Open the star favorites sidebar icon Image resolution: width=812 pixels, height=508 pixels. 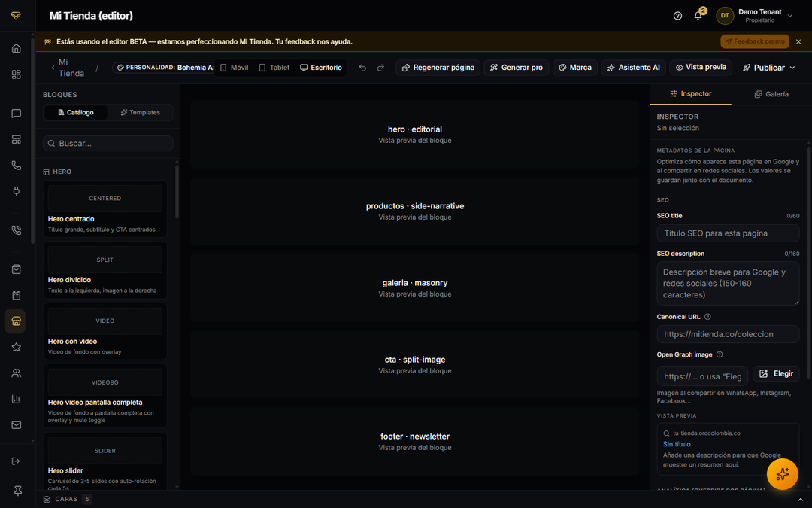pyautogui.click(x=16, y=347)
